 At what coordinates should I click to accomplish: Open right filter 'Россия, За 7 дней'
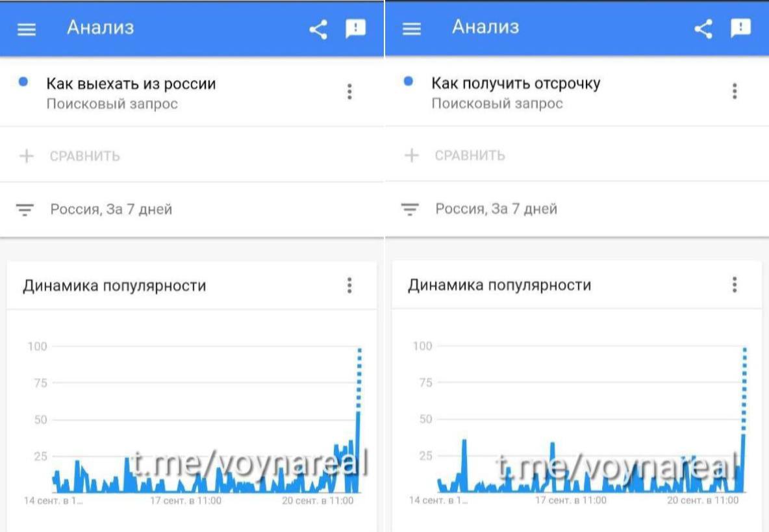click(496, 209)
